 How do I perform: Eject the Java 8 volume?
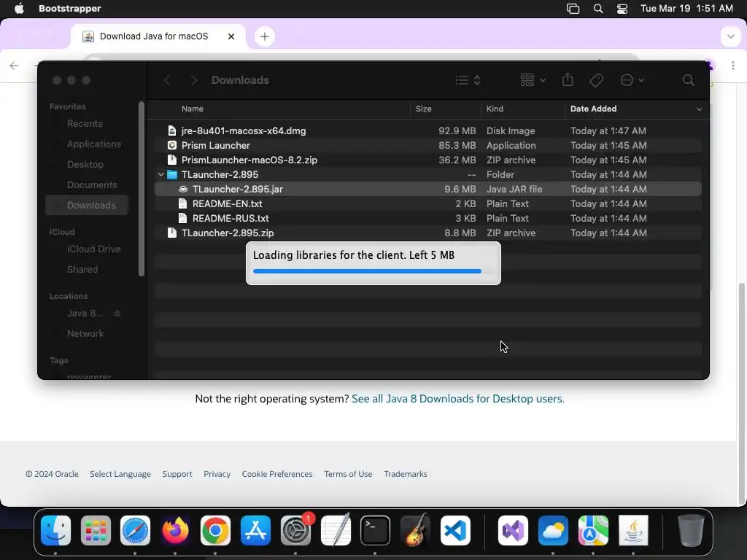click(x=117, y=314)
